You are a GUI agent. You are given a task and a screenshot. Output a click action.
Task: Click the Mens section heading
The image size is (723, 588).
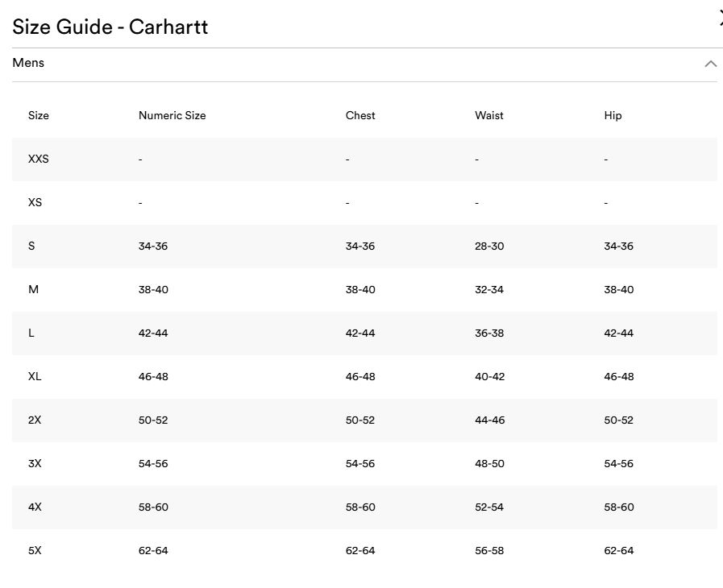coord(28,63)
